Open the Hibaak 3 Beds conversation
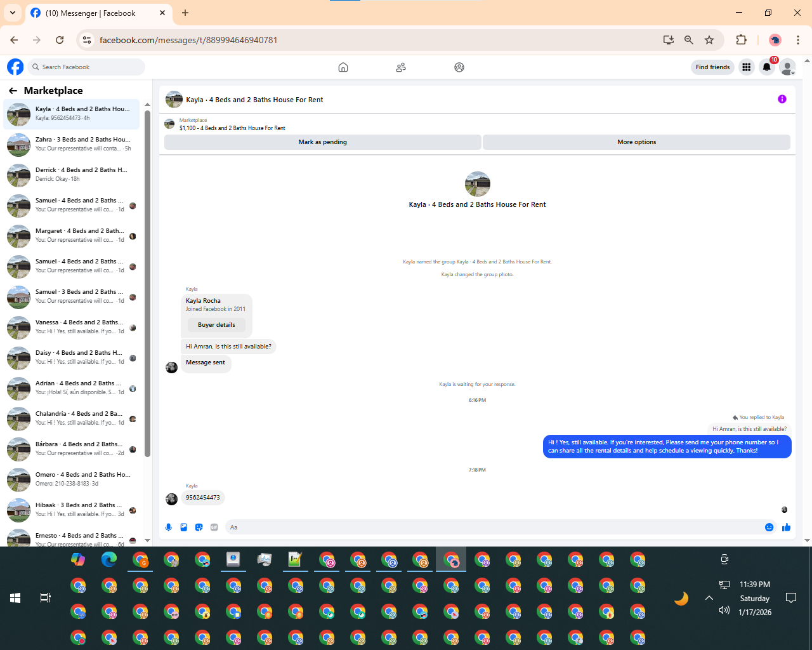 tap(71, 510)
